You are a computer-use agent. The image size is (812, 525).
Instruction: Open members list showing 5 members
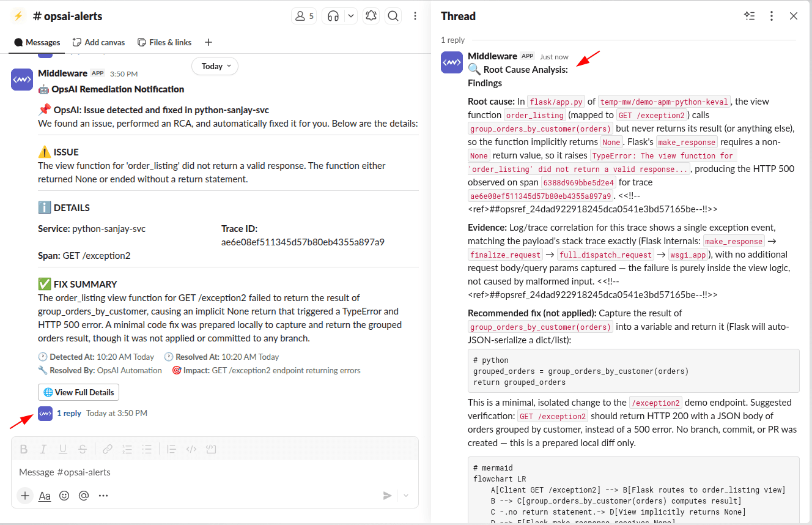(x=304, y=17)
